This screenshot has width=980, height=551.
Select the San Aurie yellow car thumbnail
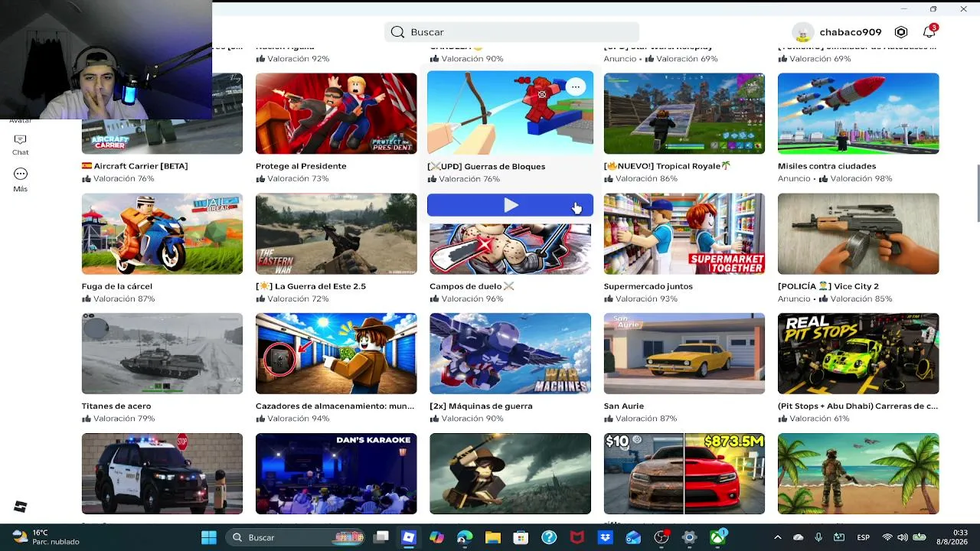coord(684,354)
